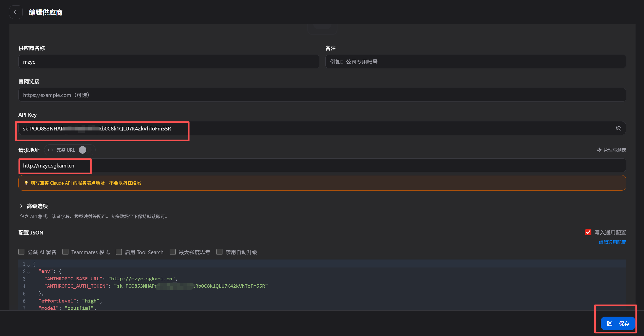Click the ANTHROPIC_BASE_URL line in JSON
Viewport: 644px width, 336px height.
[111, 279]
